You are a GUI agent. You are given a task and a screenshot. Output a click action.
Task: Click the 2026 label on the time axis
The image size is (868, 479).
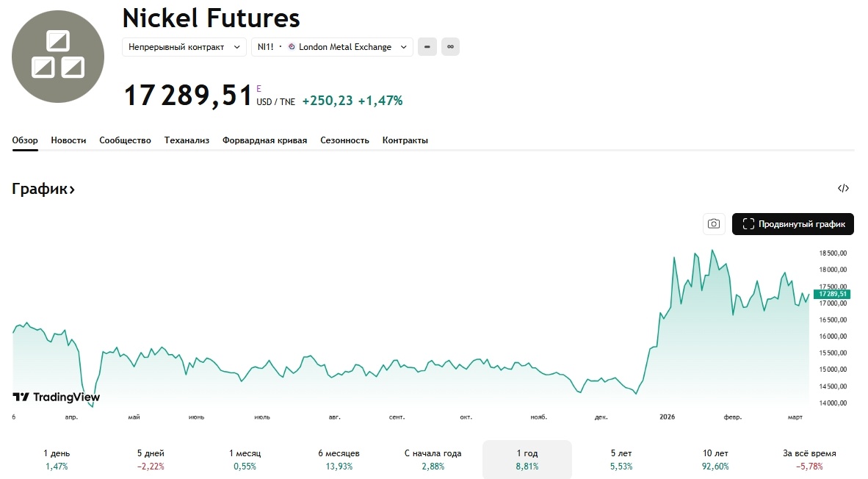(667, 417)
